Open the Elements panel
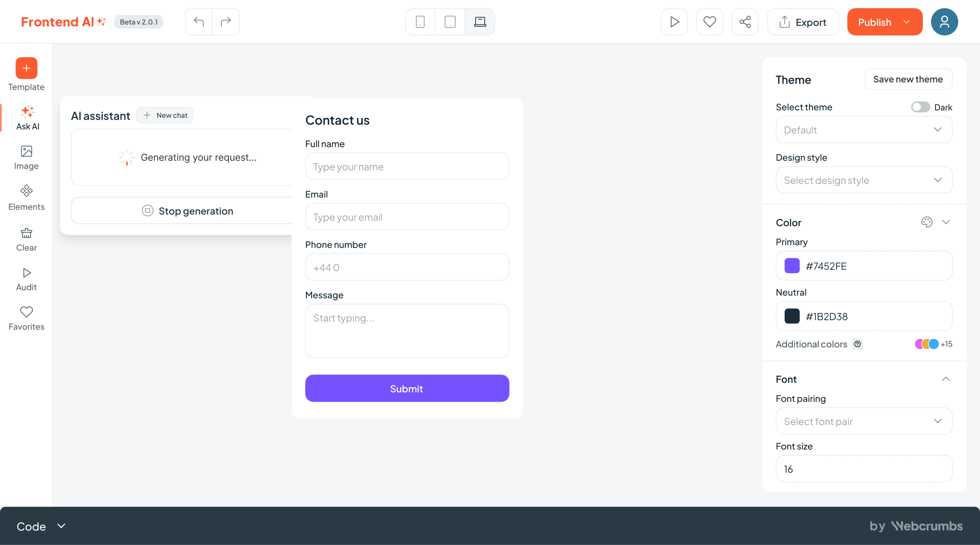 pos(26,198)
